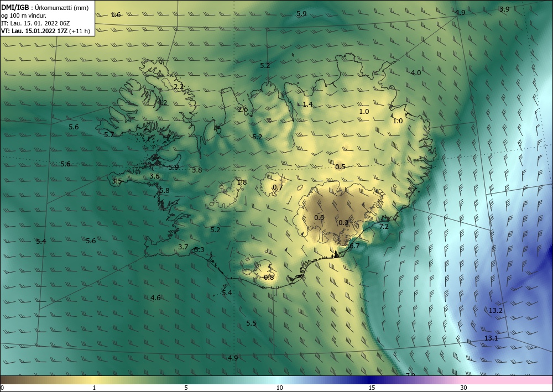The height and width of the screenshot is (392, 553).
Task: Click the 4.2 map value
Action: click(x=162, y=103)
